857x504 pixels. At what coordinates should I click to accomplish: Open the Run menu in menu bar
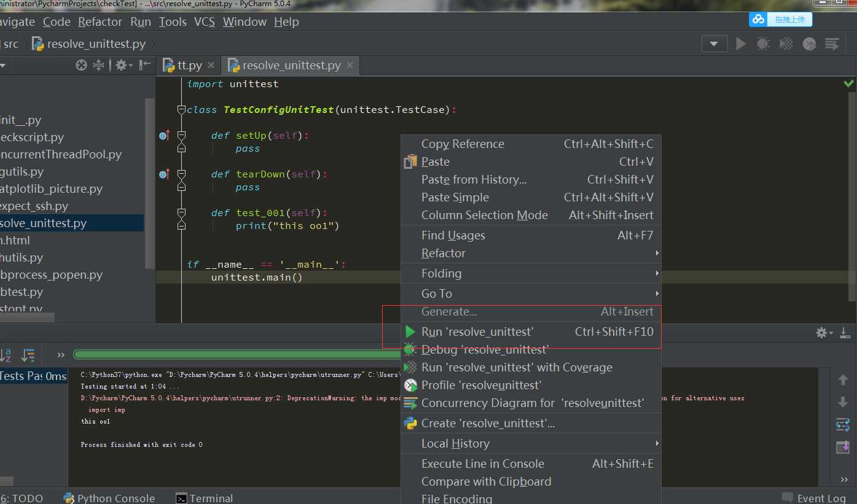pyautogui.click(x=141, y=21)
